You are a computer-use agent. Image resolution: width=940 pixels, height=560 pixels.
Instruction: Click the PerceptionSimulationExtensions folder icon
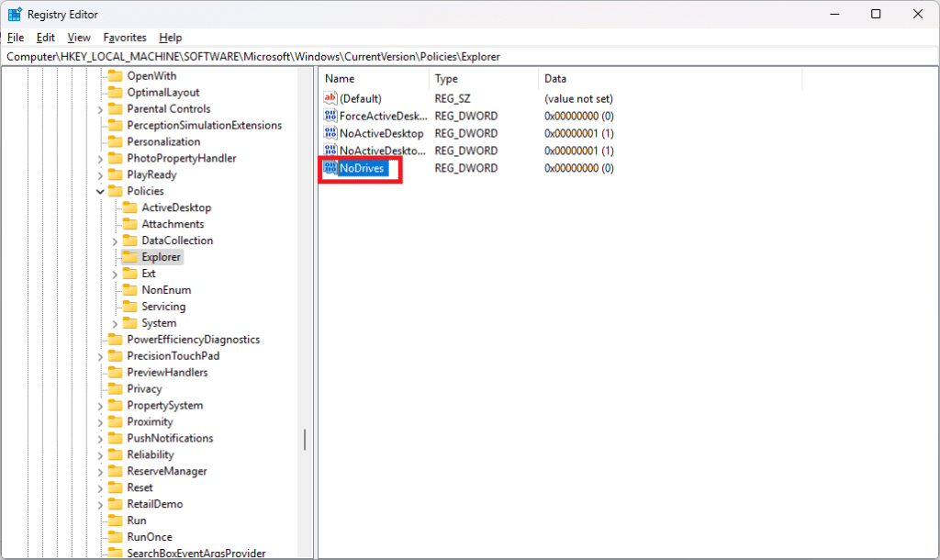tap(115, 125)
